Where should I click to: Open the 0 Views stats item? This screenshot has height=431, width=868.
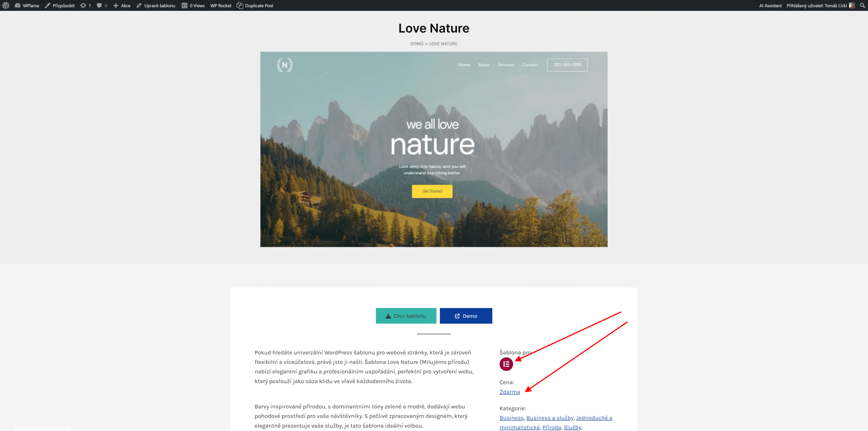point(193,5)
